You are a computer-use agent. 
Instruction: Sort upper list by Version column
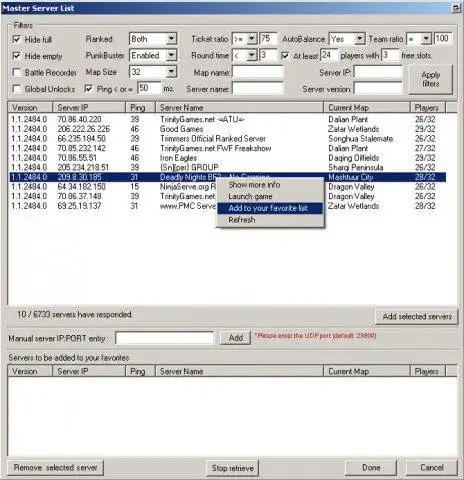coord(30,108)
